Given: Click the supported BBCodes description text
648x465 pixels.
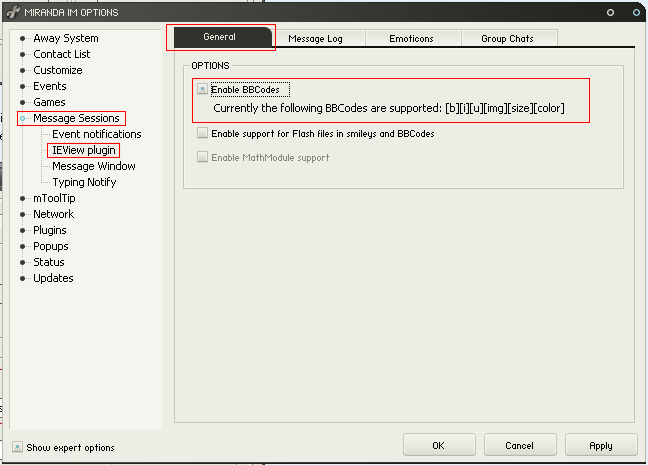Looking at the screenshot, I should 389,108.
